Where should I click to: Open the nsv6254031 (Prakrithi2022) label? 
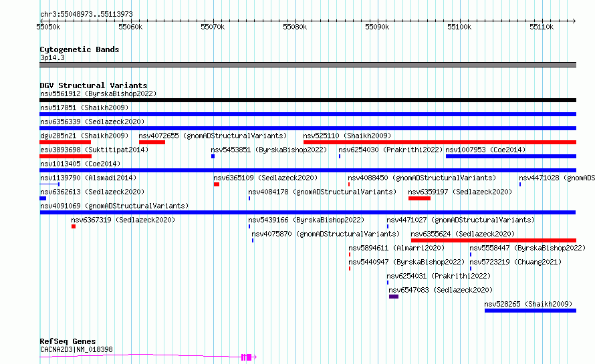[x=439, y=276]
